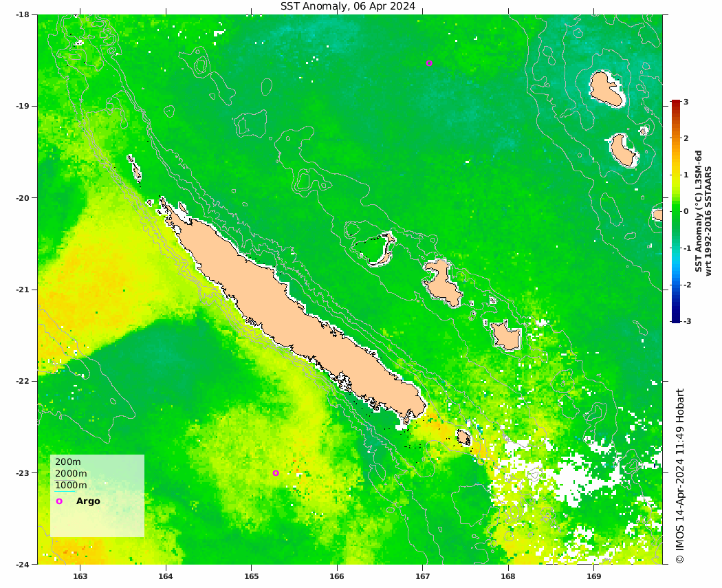
Task: Click the Argo float marker near 167E, 18.5S
Action: [429, 63]
